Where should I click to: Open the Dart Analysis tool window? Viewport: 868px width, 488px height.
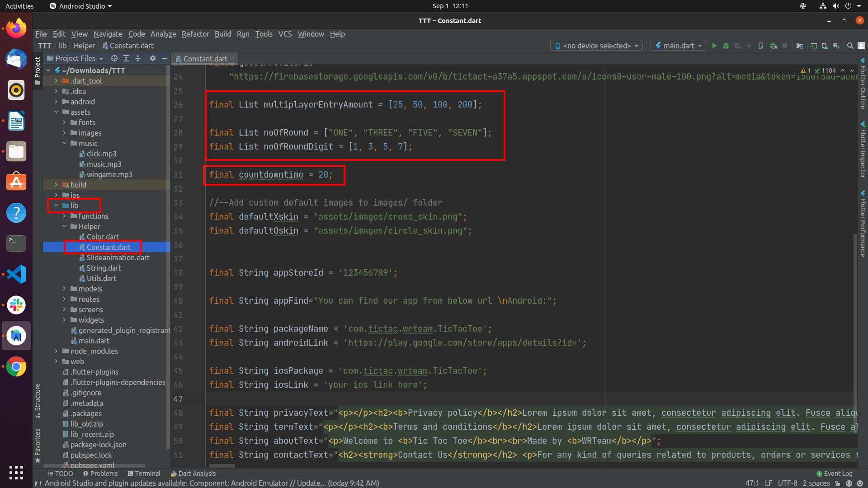click(x=193, y=474)
